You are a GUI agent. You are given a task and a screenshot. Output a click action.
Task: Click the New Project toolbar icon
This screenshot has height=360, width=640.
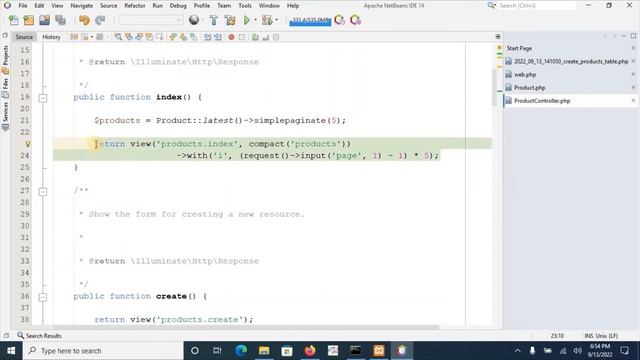coord(29,20)
